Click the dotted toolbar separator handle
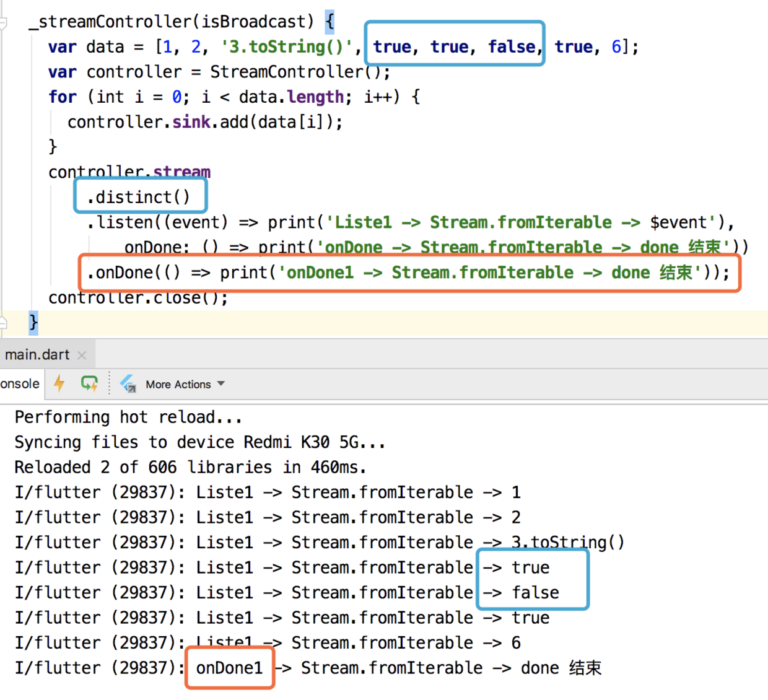This screenshot has width=768, height=700. click(x=110, y=383)
